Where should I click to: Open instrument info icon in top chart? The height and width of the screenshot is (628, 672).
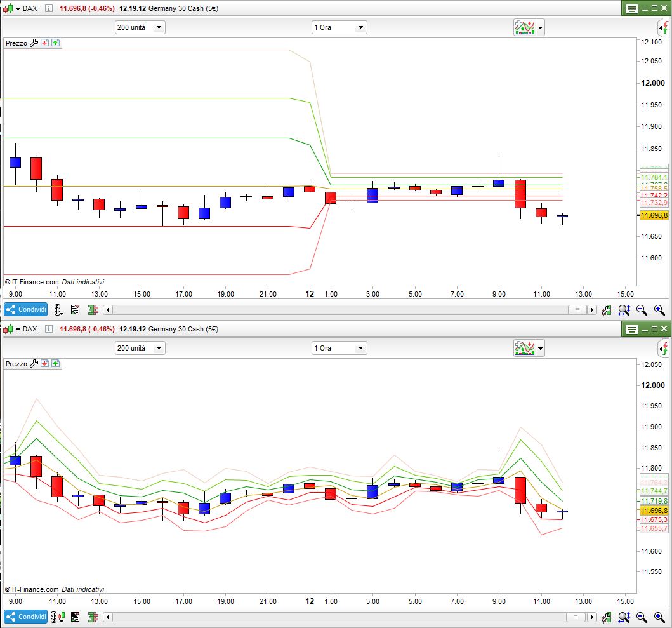[x=49, y=8]
